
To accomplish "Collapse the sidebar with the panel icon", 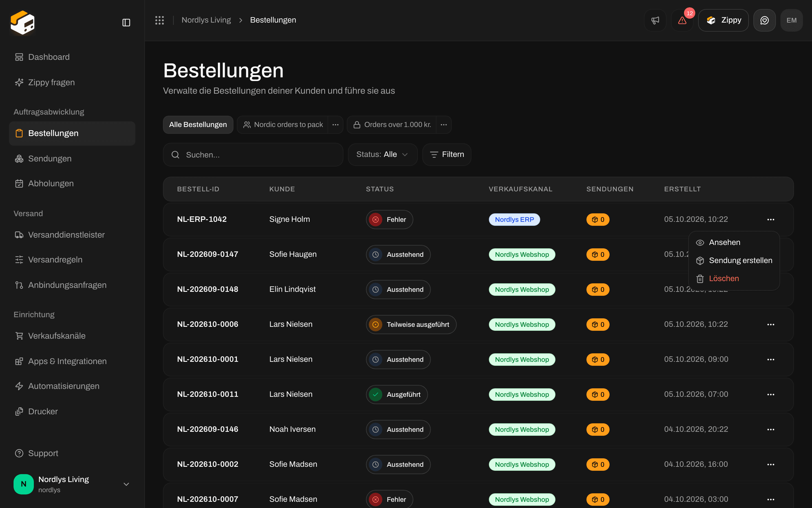I will click(x=126, y=23).
